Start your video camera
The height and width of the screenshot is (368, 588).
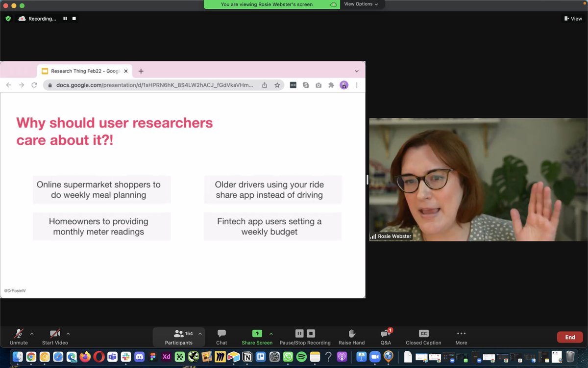point(54,337)
